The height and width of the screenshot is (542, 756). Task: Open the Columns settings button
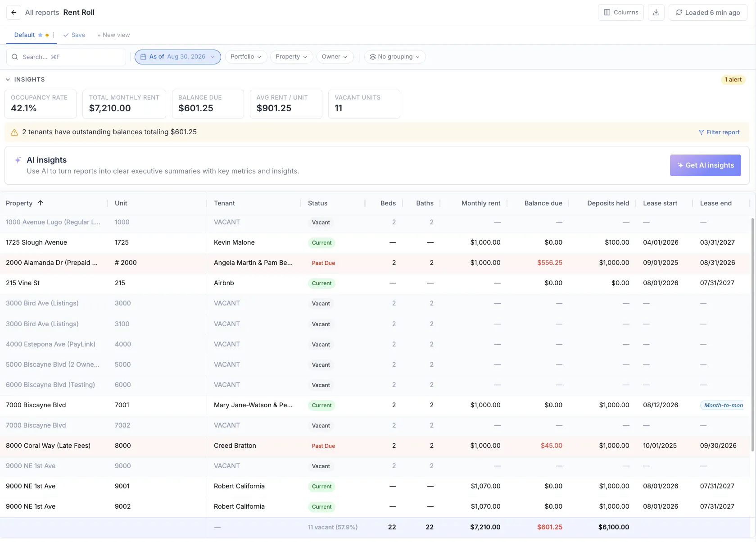click(x=621, y=13)
